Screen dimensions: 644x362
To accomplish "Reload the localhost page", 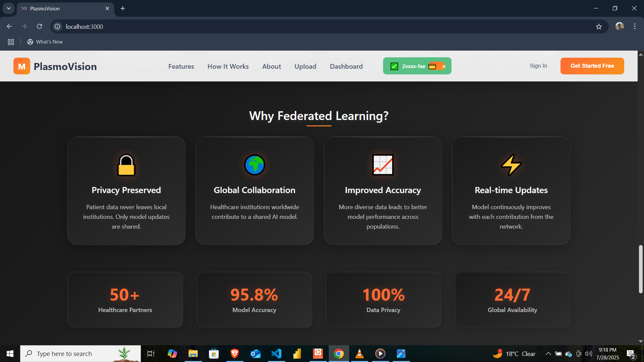I will 40,26.
